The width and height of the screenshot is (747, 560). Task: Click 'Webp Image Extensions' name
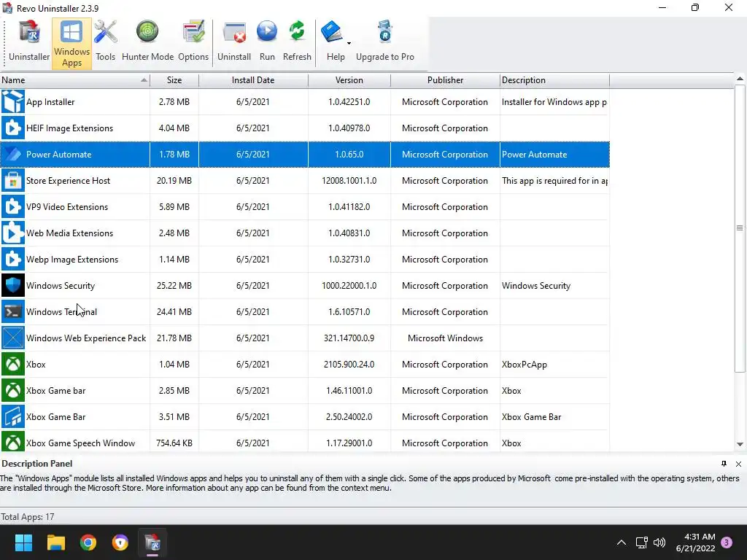tap(72, 259)
